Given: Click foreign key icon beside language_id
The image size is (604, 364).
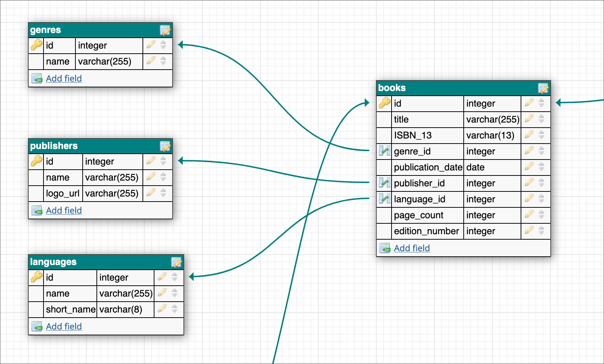Looking at the screenshot, I should [x=384, y=198].
